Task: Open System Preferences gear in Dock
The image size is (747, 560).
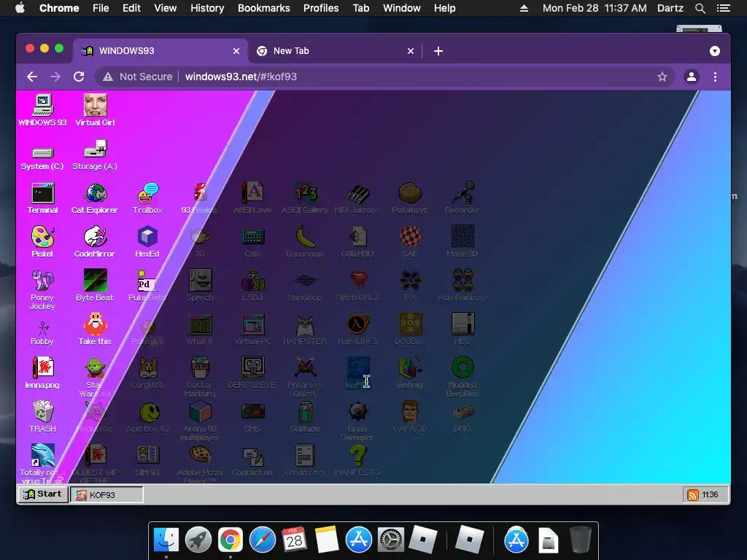Action: 391,540
